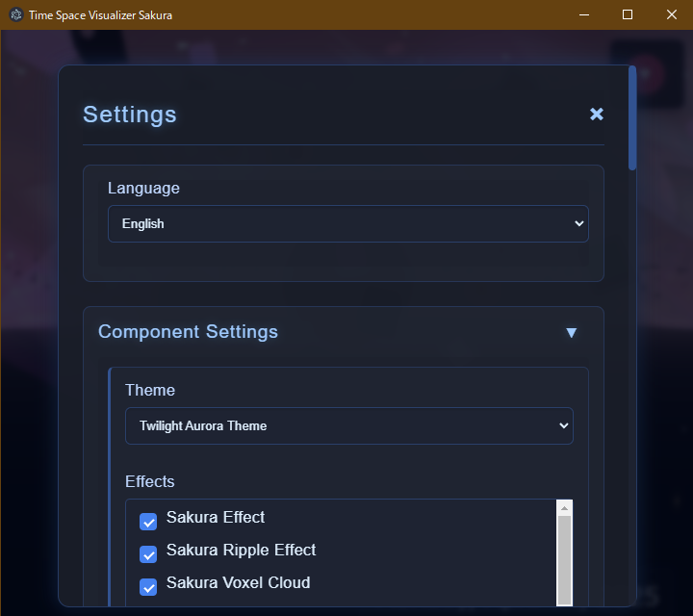Open the Language dropdown showing English

pos(346,223)
